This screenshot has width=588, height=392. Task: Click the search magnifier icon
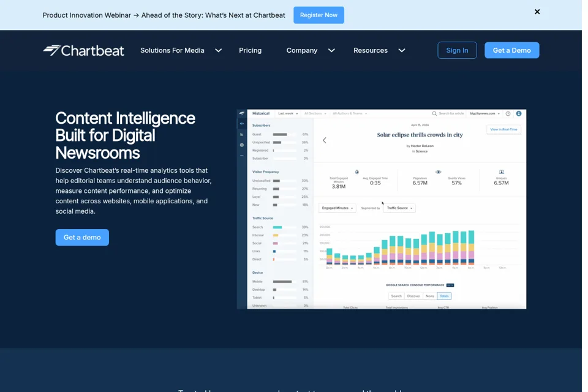pyautogui.click(x=434, y=113)
